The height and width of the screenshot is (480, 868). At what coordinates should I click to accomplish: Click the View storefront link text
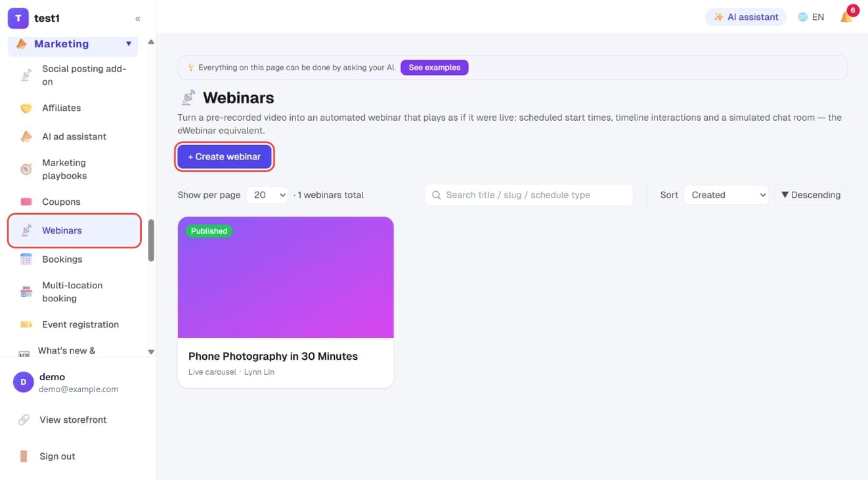pyautogui.click(x=74, y=420)
